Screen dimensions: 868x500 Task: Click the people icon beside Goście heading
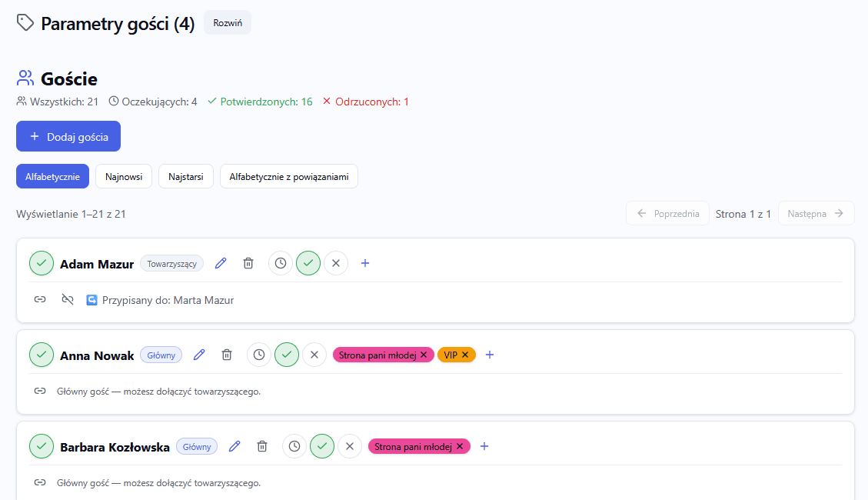pos(25,78)
